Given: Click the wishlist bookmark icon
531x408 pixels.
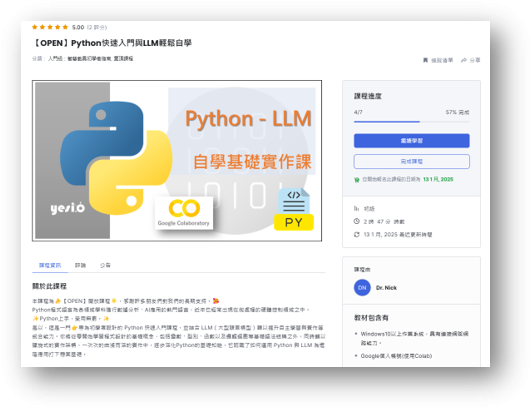Looking at the screenshot, I should pyautogui.click(x=425, y=60).
